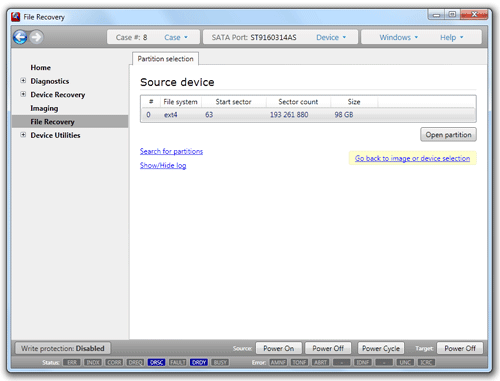Click the AMNF error indicator
The height and width of the screenshot is (381, 500).
coord(278,362)
